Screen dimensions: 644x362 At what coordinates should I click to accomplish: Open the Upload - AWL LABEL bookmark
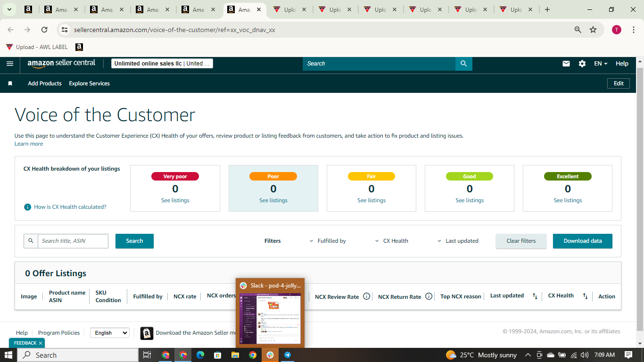tap(37, 47)
